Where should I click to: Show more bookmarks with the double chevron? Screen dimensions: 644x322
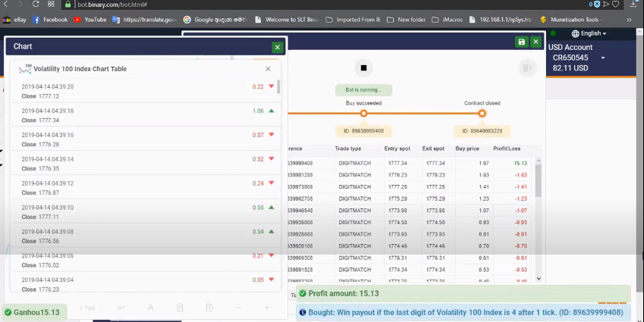pos(630,20)
